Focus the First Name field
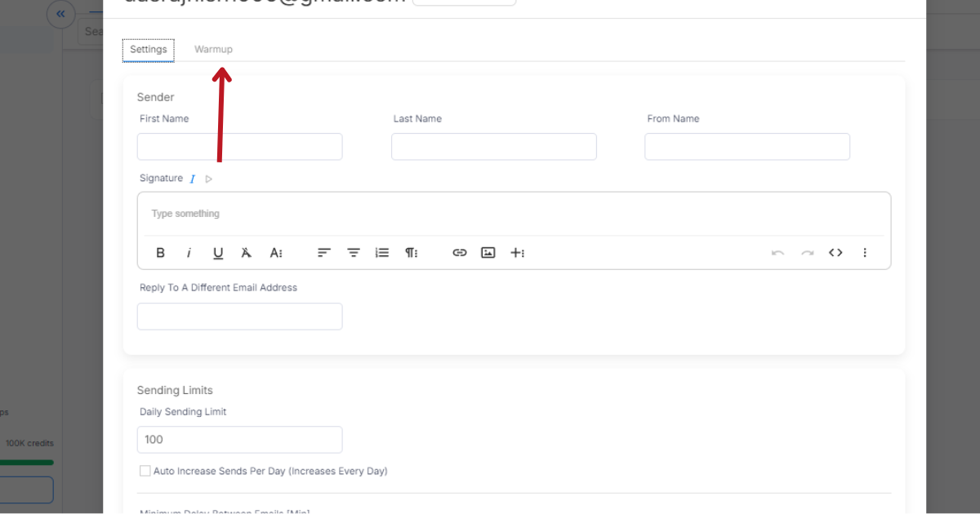Screen dimensions: 980x514 pyautogui.click(x=239, y=147)
